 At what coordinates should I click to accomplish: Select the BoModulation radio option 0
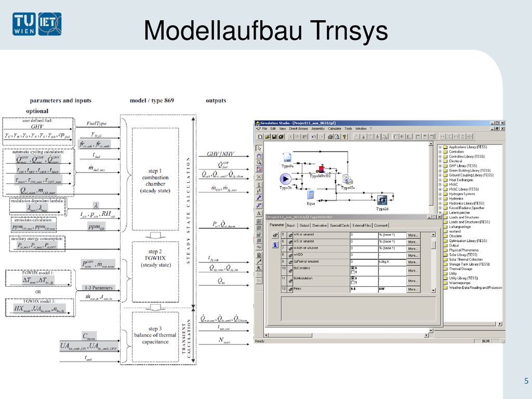pos(353,278)
